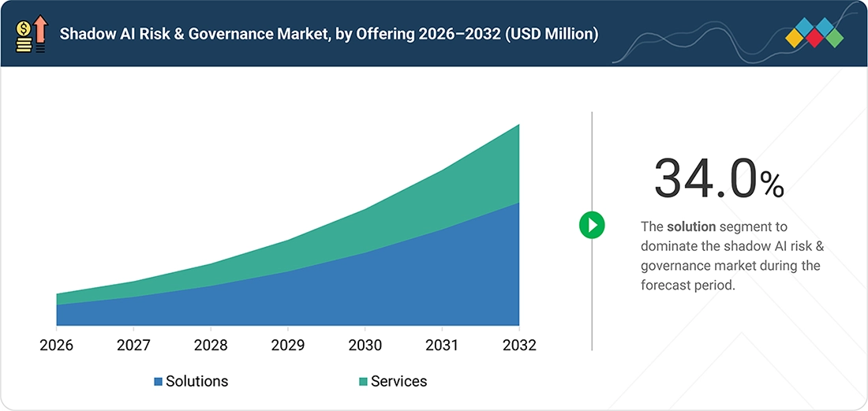This screenshot has width=868, height=411.
Task: Click the chart title text in header
Action: click(329, 34)
